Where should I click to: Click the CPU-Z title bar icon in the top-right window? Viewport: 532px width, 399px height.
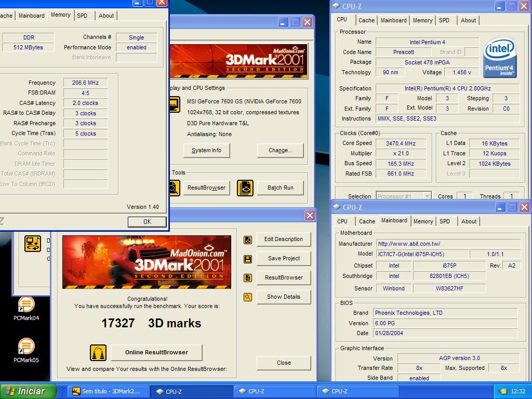tap(336, 6)
